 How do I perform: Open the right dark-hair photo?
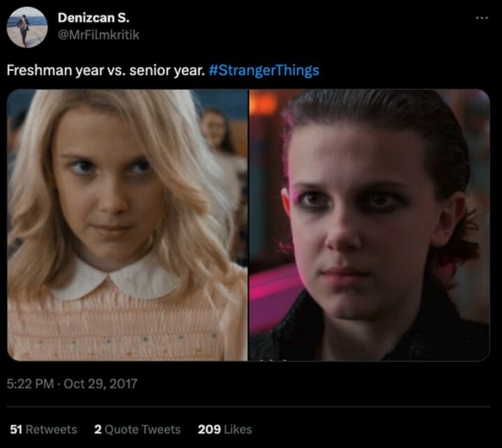[x=370, y=225]
